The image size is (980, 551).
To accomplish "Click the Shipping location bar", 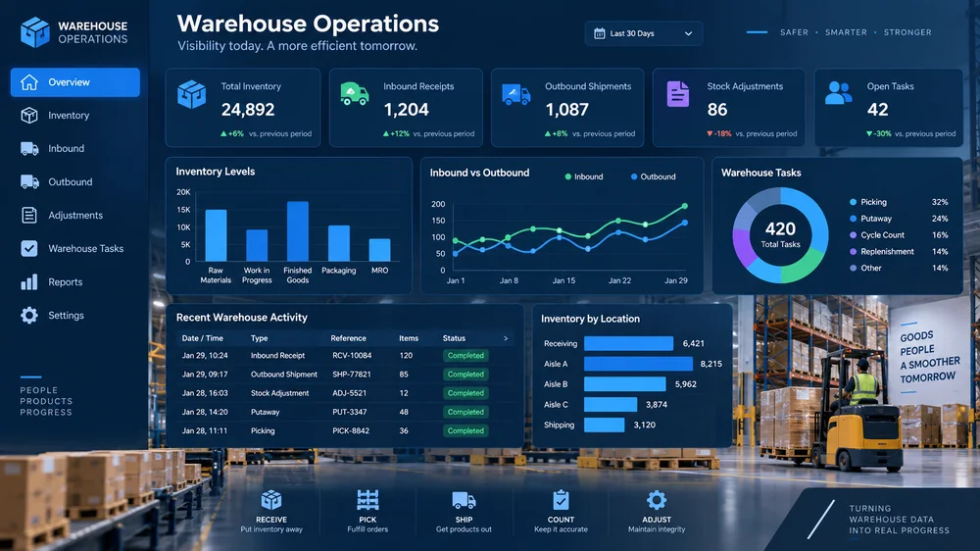I will 605,425.
